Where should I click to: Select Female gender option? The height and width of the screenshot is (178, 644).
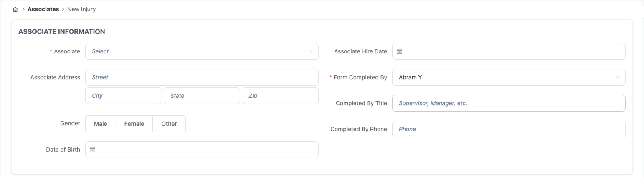coord(134,123)
